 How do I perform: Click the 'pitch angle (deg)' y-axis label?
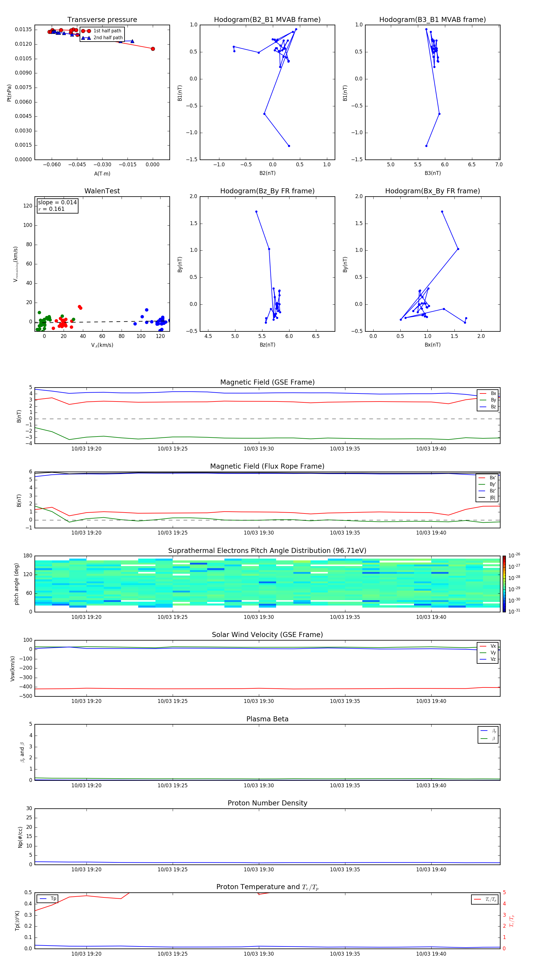16,584
